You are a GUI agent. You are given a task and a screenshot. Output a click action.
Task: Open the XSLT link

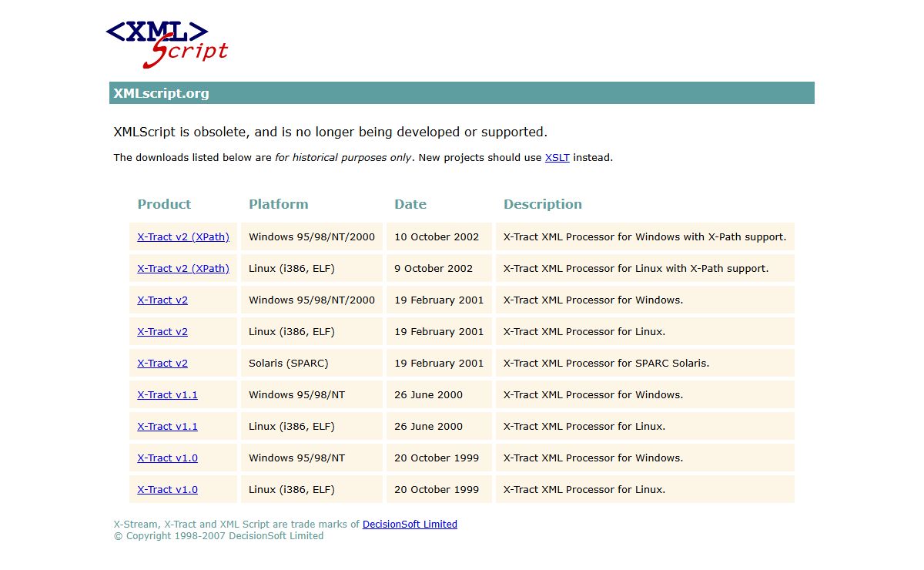click(557, 157)
